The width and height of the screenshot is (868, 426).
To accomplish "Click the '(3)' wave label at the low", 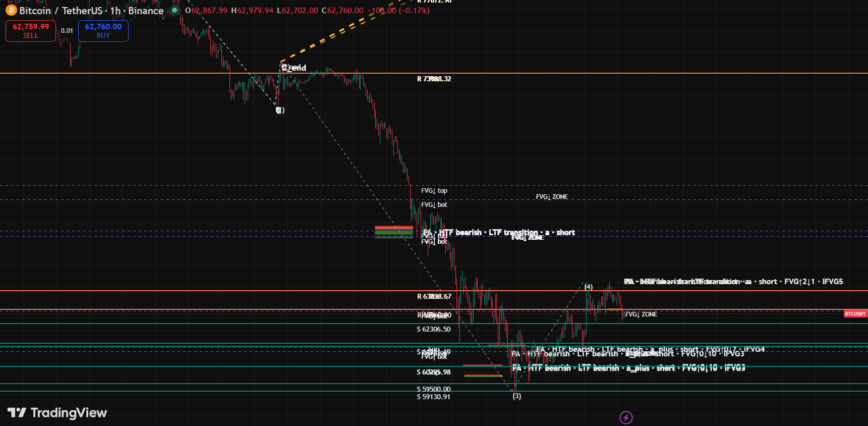I will coord(517,396).
